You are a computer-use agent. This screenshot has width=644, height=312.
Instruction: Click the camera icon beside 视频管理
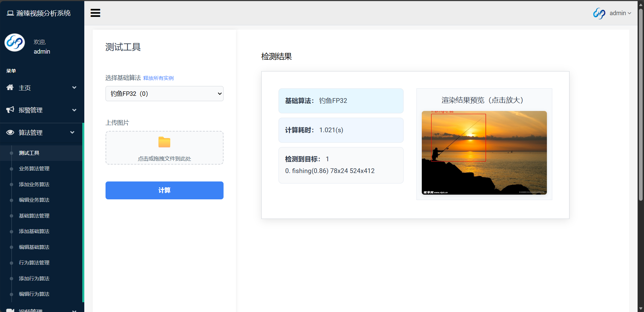(10, 310)
